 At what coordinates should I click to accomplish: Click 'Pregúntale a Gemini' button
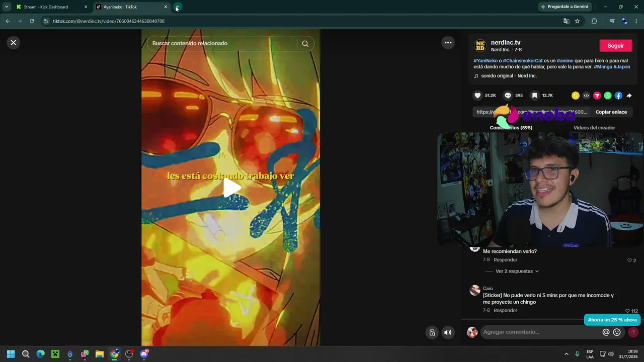[564, 7]
